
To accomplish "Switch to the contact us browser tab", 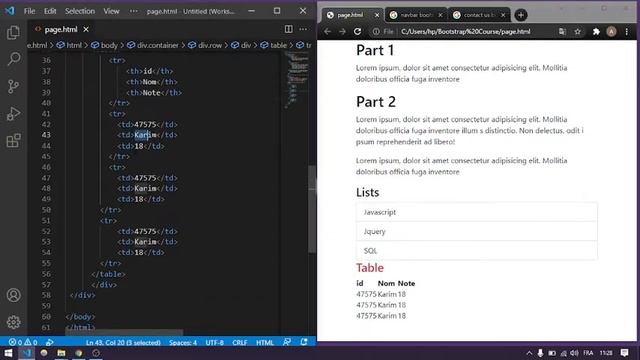I will pyautogui.click(x=478, y=15).
